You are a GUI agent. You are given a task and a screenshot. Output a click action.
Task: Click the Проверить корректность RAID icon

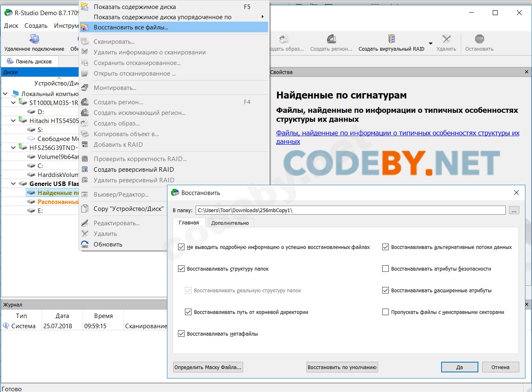(x=85, y=159)
